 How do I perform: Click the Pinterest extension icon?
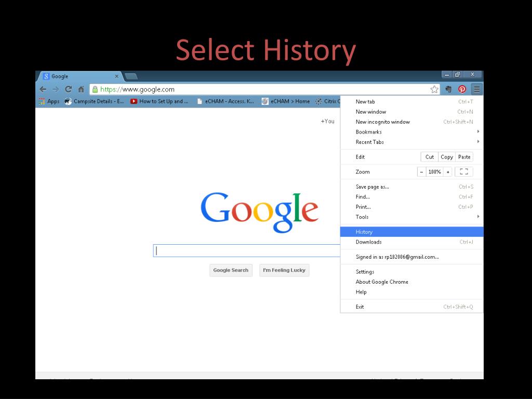pos(462,89)
